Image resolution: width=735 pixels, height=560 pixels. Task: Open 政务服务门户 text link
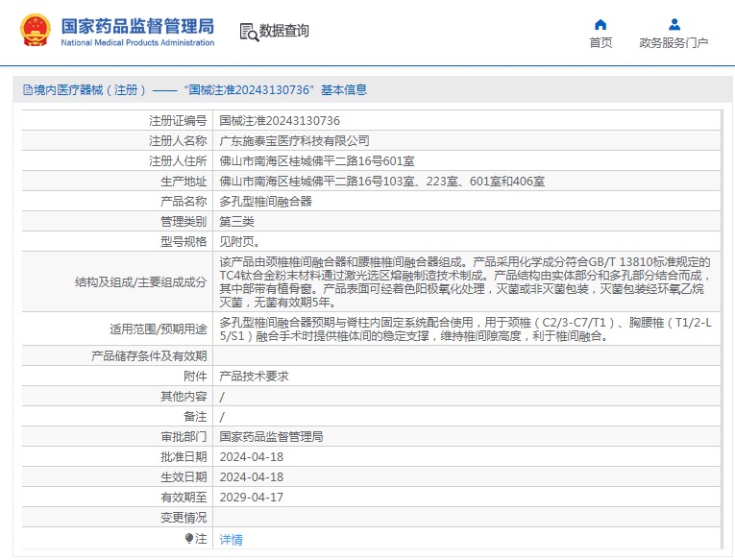[674, 42]
